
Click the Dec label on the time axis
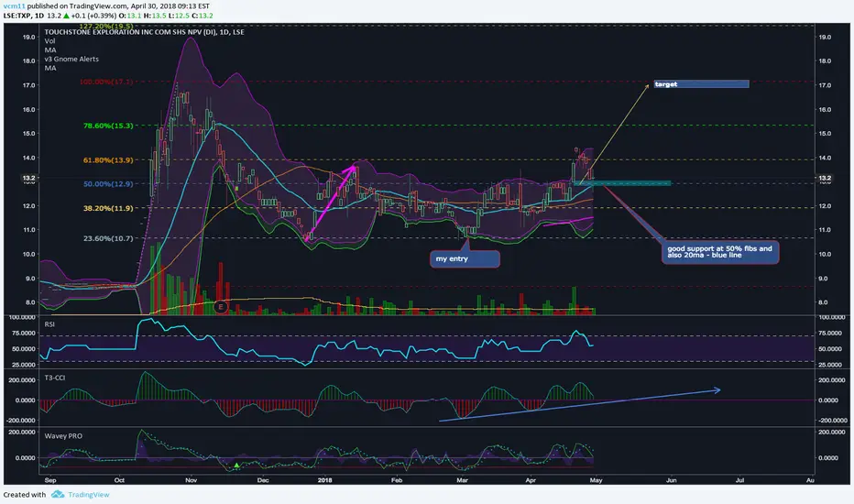click(263, 480)
